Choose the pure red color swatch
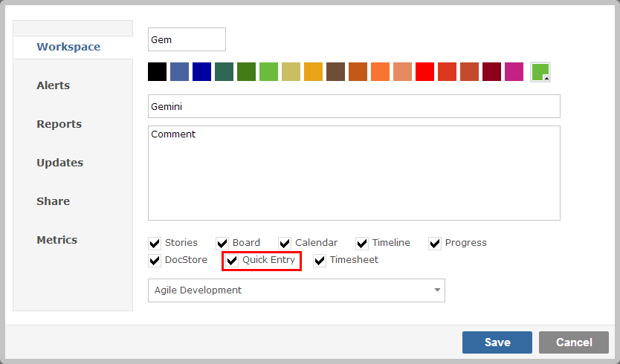 [x=424, y=71]
